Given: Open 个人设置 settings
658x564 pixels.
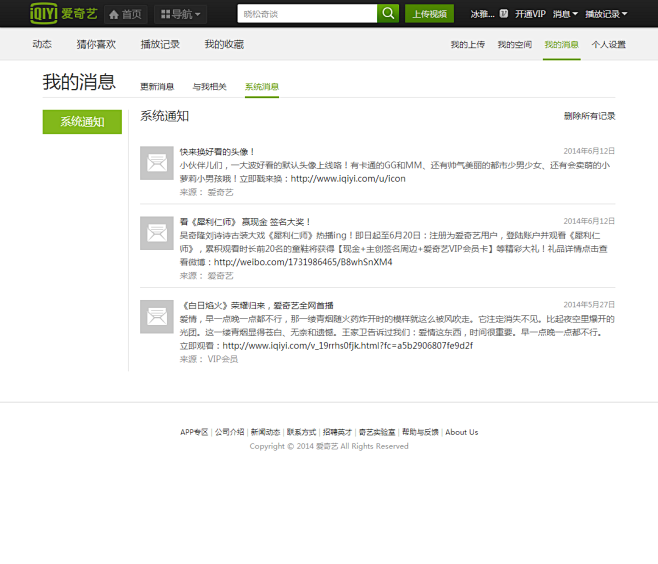Looking at the screenshot, I should 608,44.
